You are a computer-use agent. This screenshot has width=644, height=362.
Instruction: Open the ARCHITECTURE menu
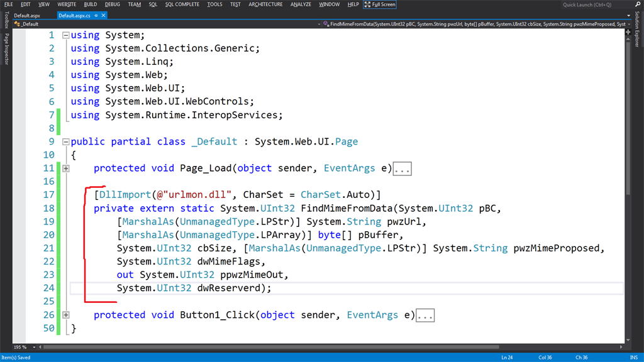coord(265,4)
